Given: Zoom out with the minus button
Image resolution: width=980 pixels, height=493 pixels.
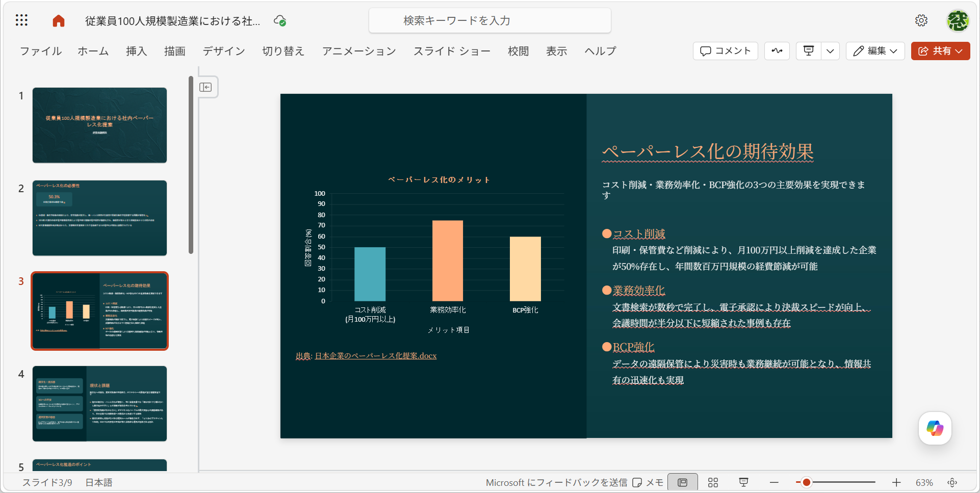Looking at the screenshot, I should (774, 482).
